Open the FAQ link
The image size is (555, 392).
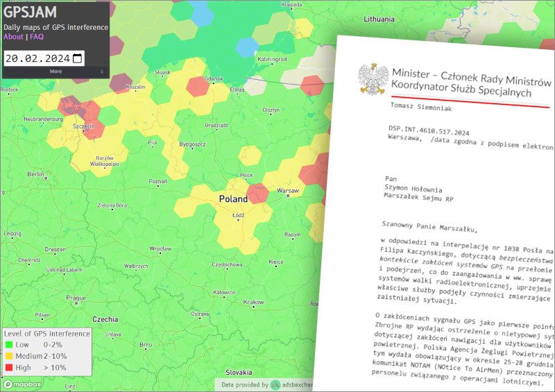[x=37, y=37]
